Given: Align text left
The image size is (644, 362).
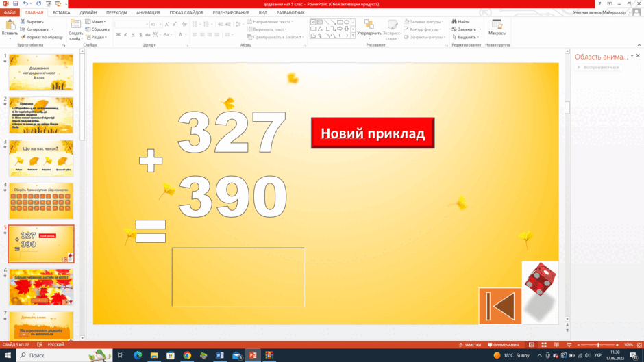Looking at the screenshot, I should (x=195, y=34).
